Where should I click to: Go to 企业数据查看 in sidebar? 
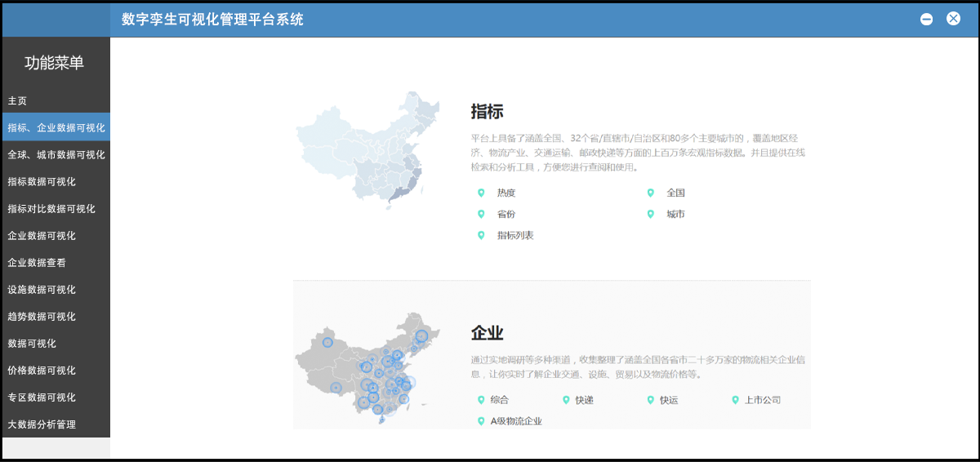coord(37,263)
